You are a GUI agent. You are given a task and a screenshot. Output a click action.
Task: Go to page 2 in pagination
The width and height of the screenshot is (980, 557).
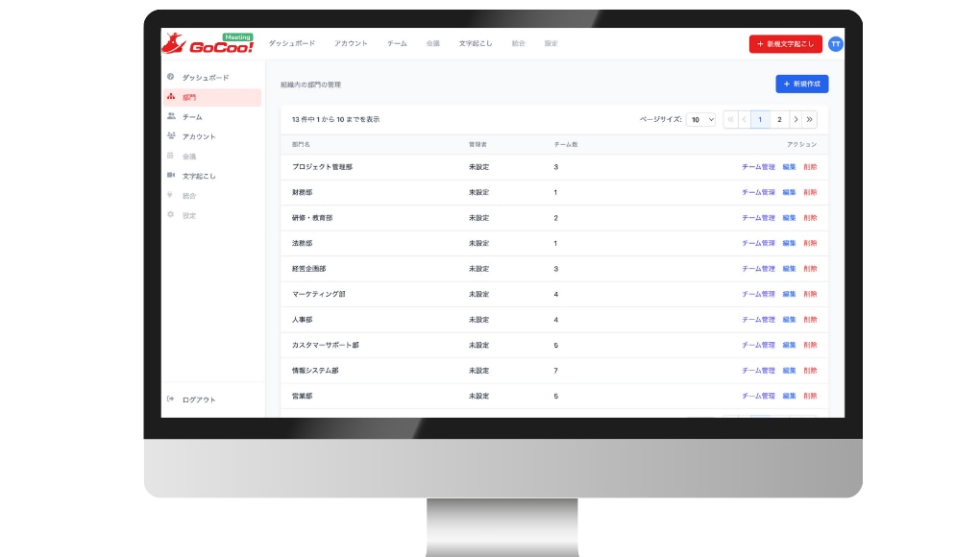[779, 120]
